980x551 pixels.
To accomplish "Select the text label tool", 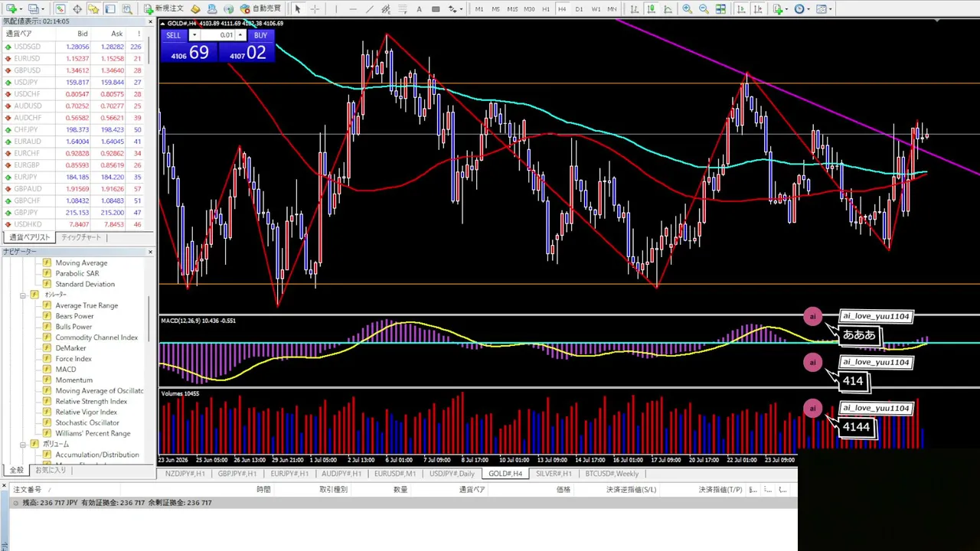I will 436,9.
